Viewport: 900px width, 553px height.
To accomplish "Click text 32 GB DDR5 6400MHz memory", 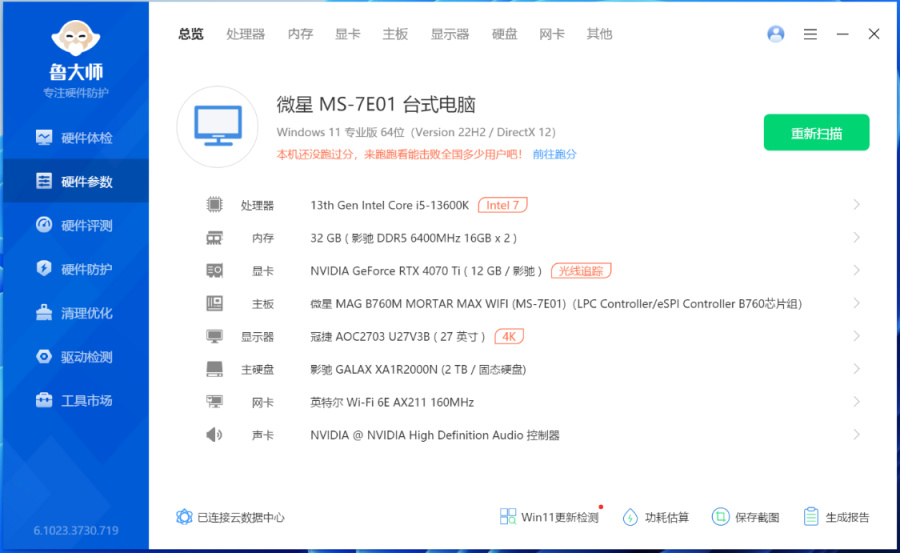I will pos(413,238).
